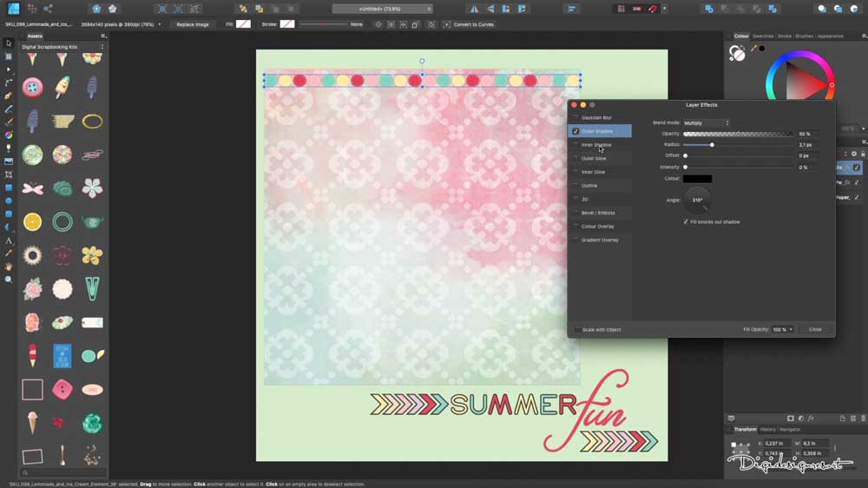The width and height of the screenshot is (868, 488).
Task: Switch to the Stroke tab
Action: (x=785, y=36)
